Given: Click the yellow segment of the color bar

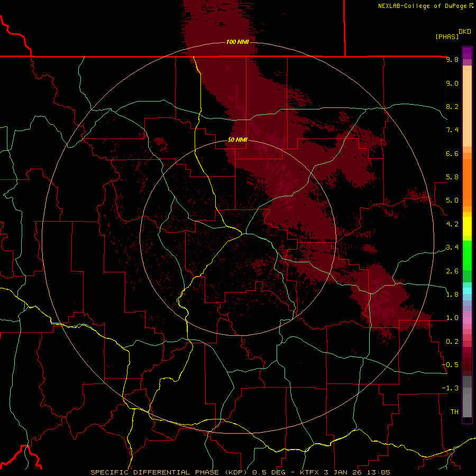Looking at the screenshot, I should [x=467, y=226].
